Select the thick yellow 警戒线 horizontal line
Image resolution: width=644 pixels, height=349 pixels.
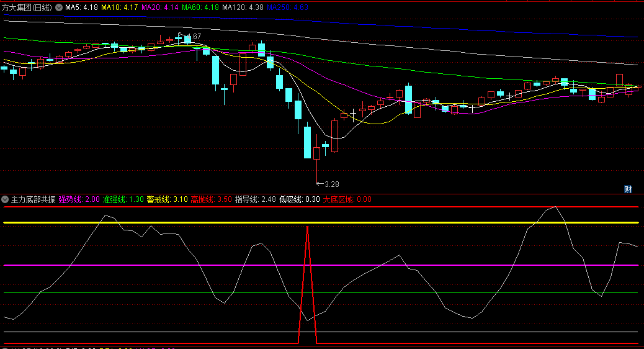pos(321,223)
